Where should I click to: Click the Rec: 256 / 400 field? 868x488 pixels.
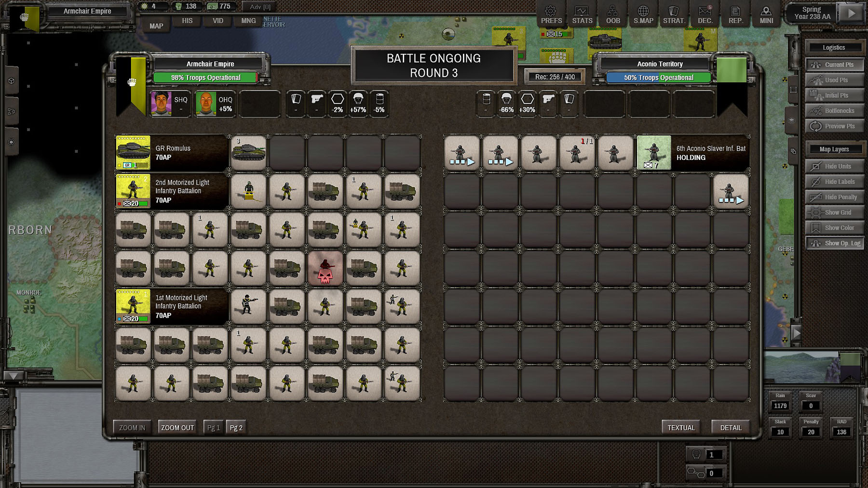coord(555,77)
